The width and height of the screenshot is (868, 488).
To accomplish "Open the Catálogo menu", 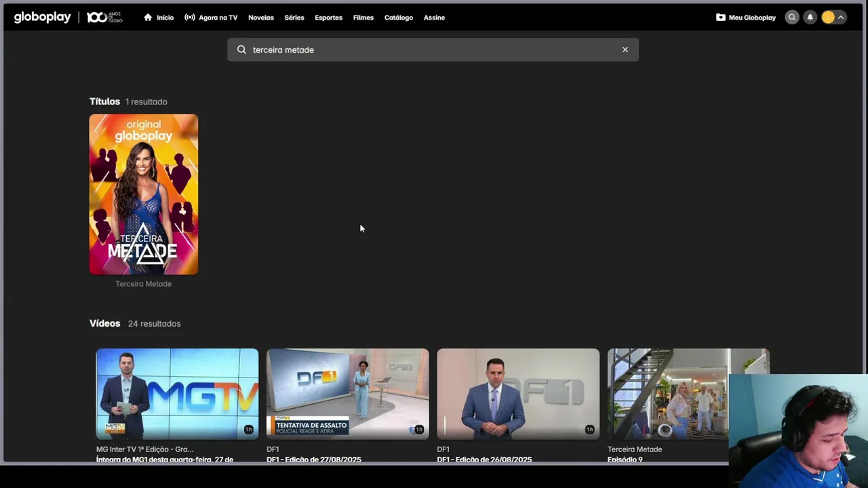I will 399,18.
